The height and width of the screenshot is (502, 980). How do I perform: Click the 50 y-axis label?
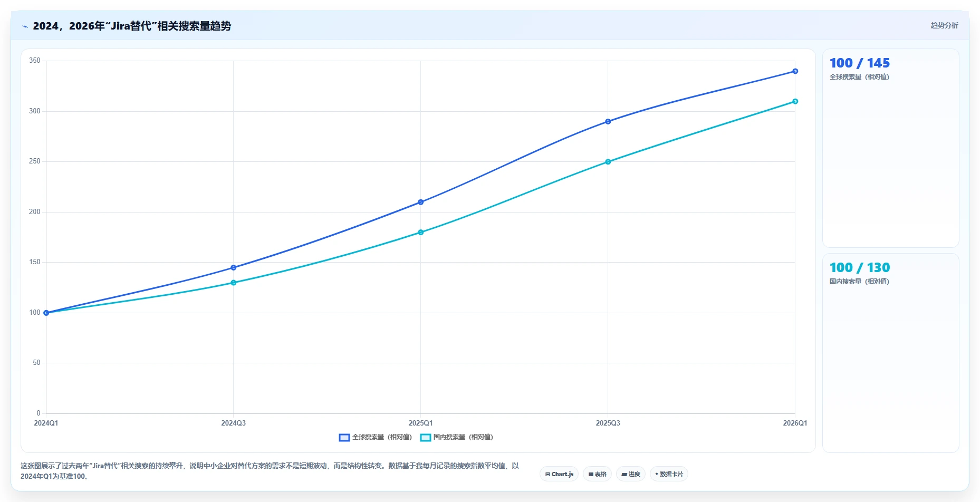click(x=36, y=363)
